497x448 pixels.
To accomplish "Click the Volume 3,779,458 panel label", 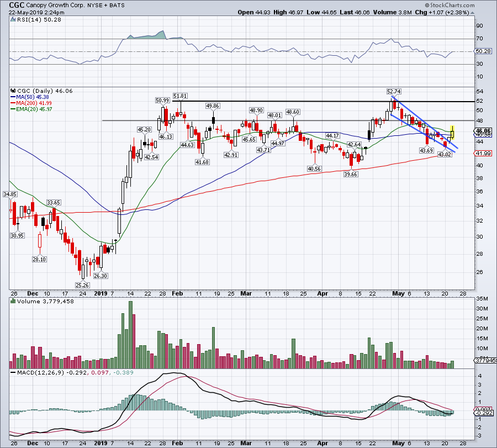I will click(x=45, y=301).
